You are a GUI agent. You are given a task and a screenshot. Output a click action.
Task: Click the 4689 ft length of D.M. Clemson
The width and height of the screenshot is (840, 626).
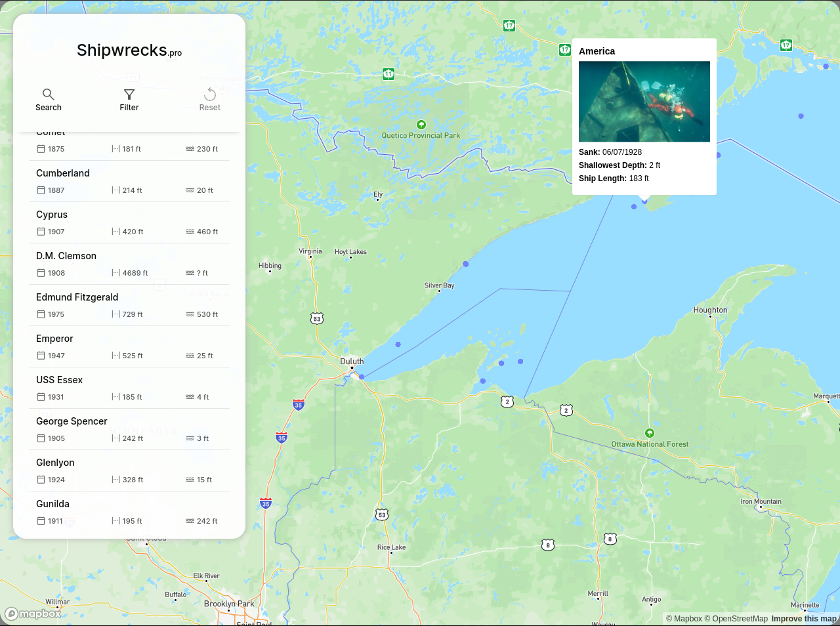coord(135,273)
